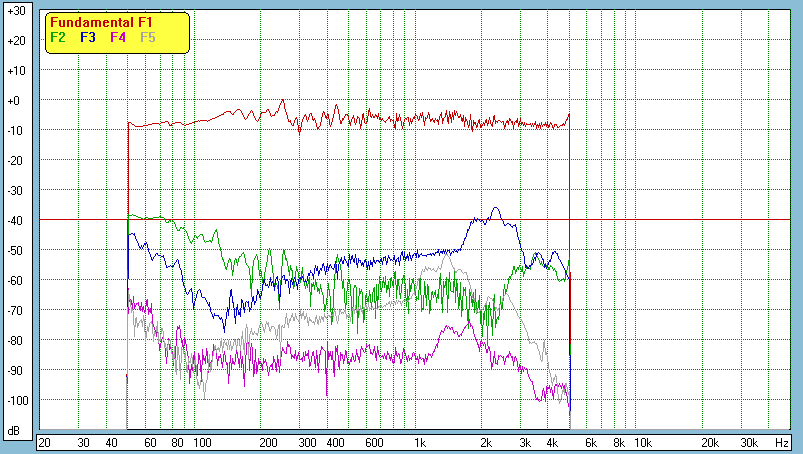Click the 30k frequency axis label
Screen dimensions: 803x454
749,443
